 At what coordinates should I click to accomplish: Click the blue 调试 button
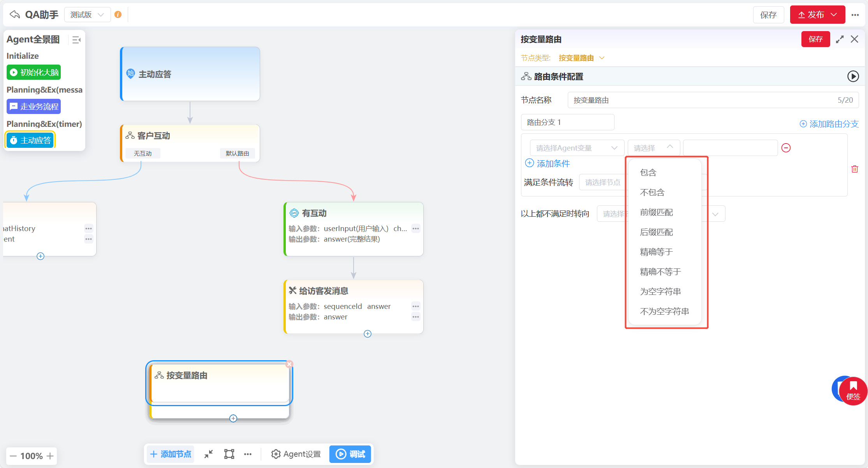350,454
